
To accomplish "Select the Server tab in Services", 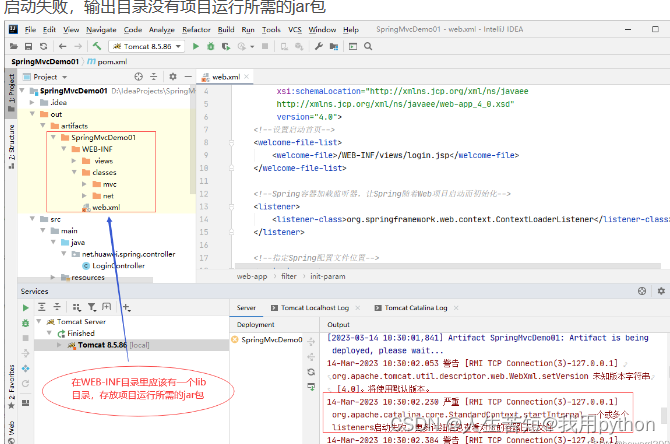I will point(246,308).
